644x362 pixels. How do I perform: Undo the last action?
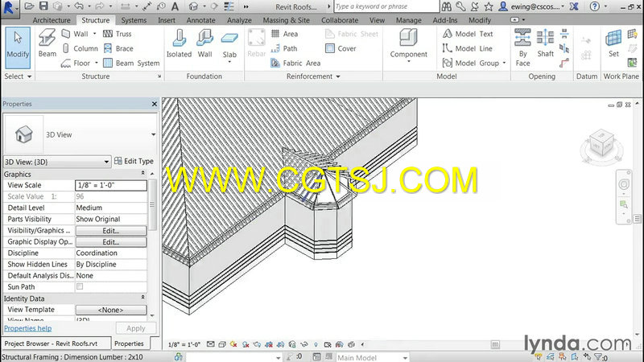[79, 6]
